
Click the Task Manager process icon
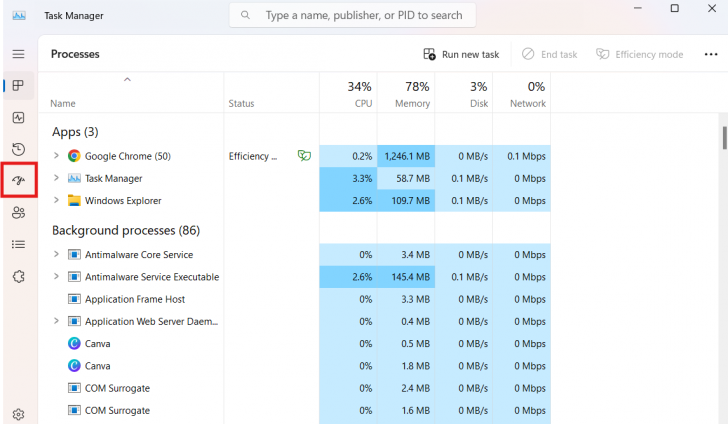[74, 178]
